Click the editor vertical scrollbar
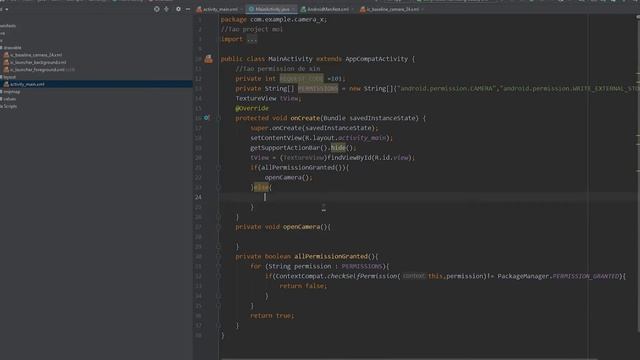The width and height of the screenshot is (640, 360). tap(638, 176)
